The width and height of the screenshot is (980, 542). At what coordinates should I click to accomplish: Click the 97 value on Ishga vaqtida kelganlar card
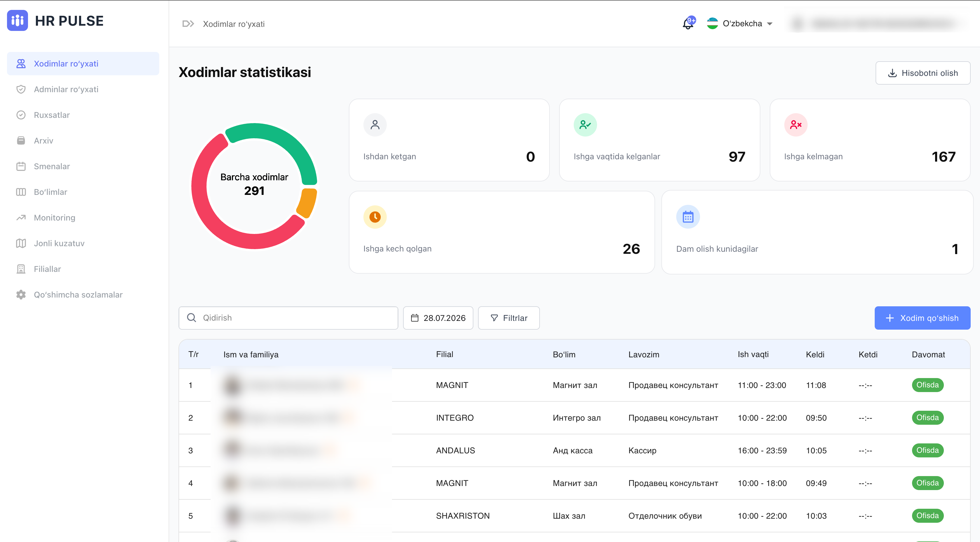(x=737, y=157)
